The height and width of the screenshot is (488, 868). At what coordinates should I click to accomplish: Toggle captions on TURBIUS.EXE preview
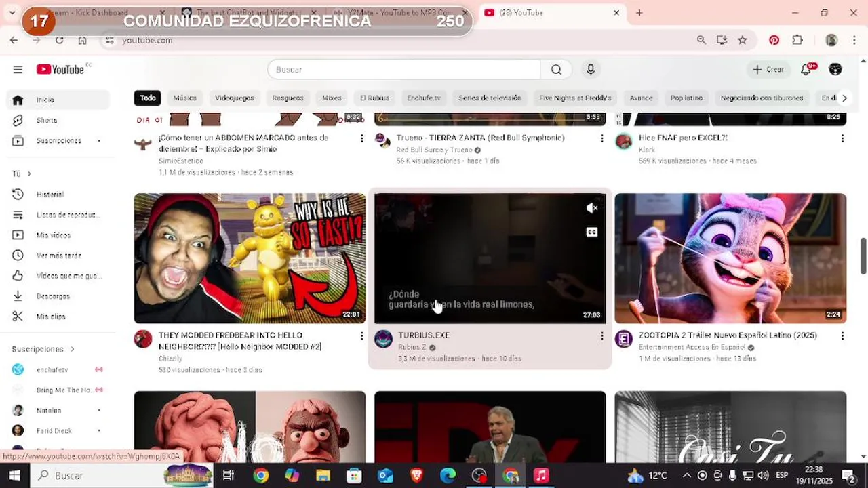point(592,232)
